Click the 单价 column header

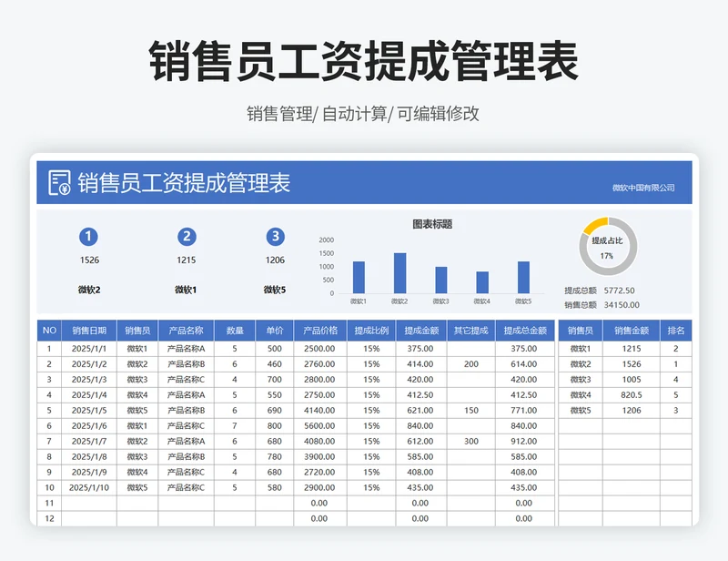point(275,331)
